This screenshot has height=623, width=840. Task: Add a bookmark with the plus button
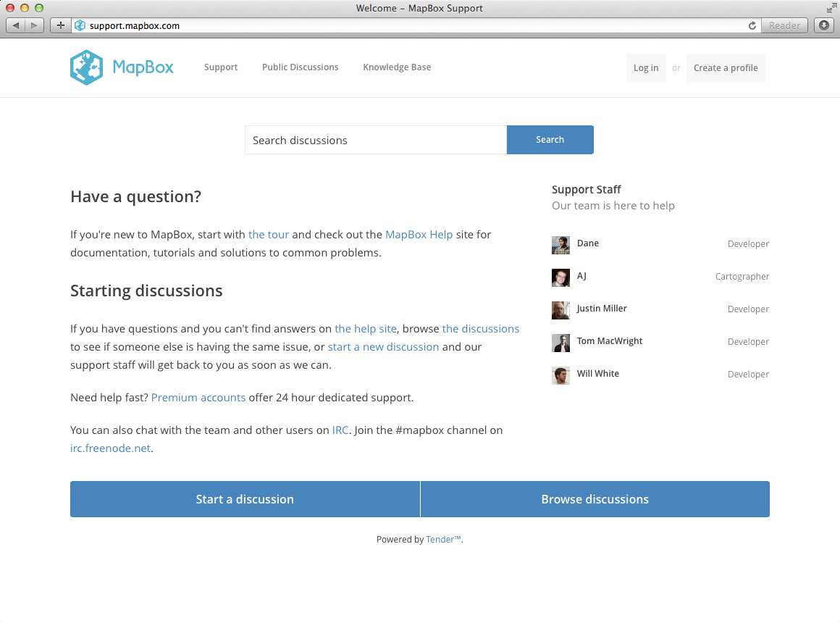(x=61, y=25)
